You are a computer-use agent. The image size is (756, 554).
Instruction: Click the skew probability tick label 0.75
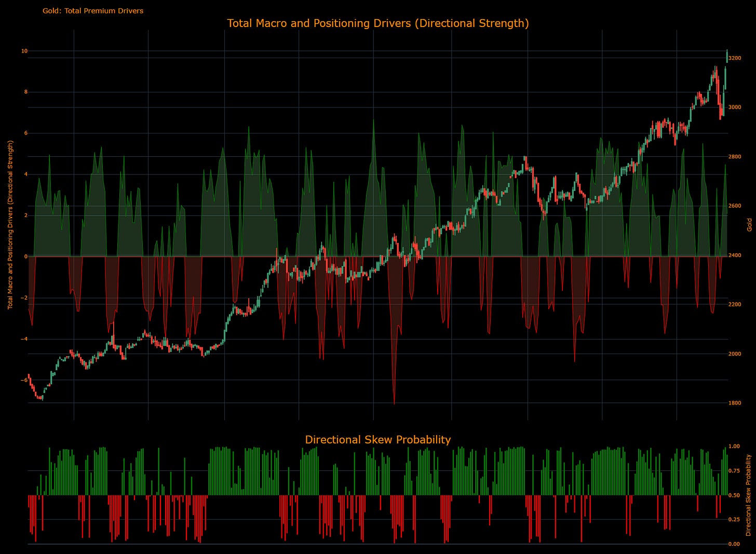point(734,471)
